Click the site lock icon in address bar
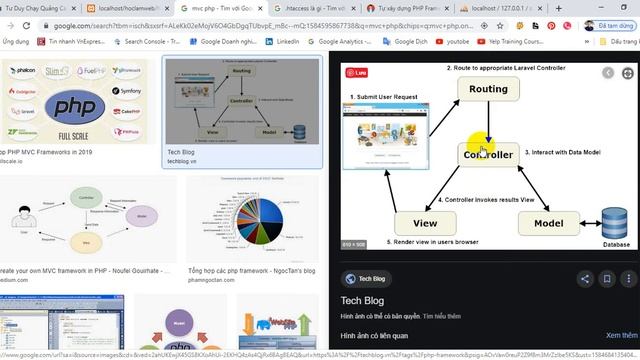 [46, 26]
